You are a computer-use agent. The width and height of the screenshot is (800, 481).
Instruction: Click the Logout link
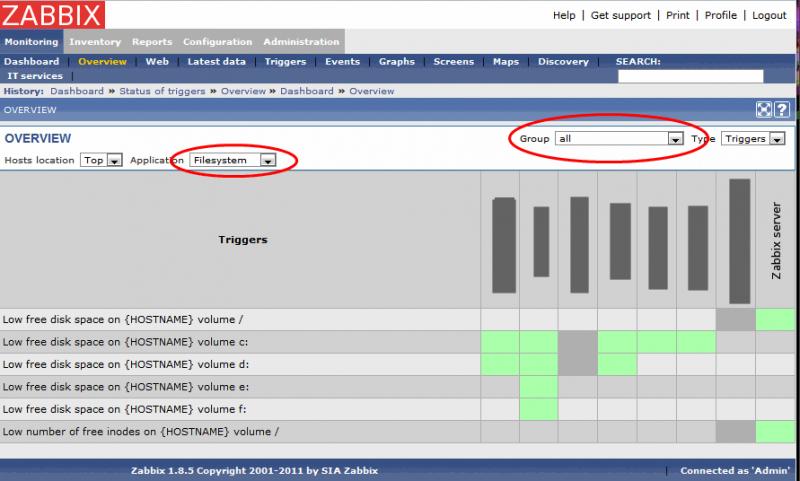pos(769,15)
